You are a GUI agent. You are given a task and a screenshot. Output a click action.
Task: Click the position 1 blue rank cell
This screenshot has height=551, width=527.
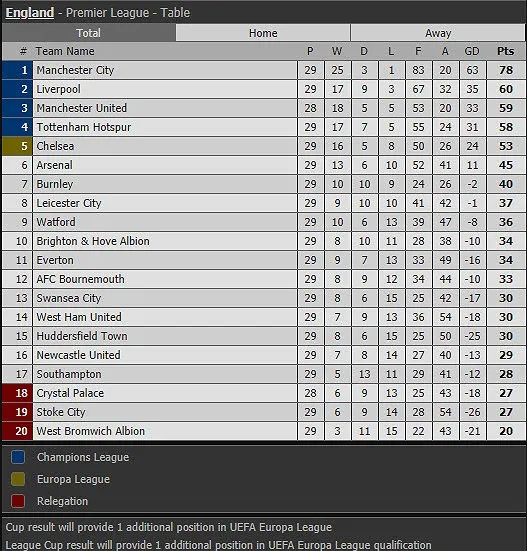click(x=17, y=70)
